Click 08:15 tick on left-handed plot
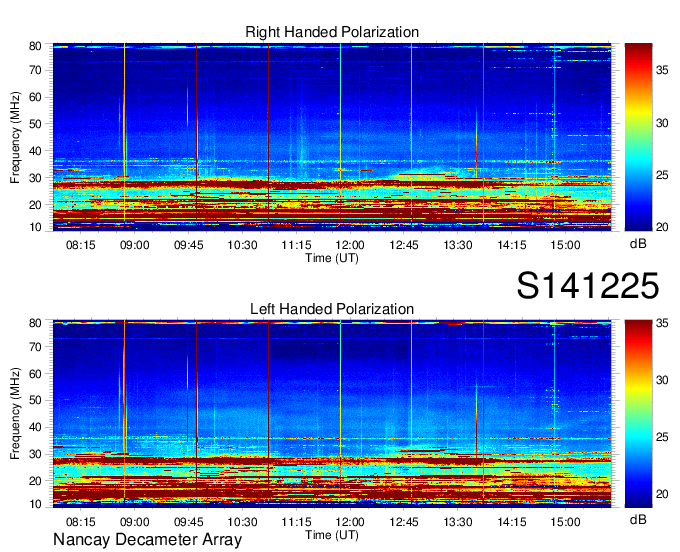This screenshot has width=680, height=552. 81,522
